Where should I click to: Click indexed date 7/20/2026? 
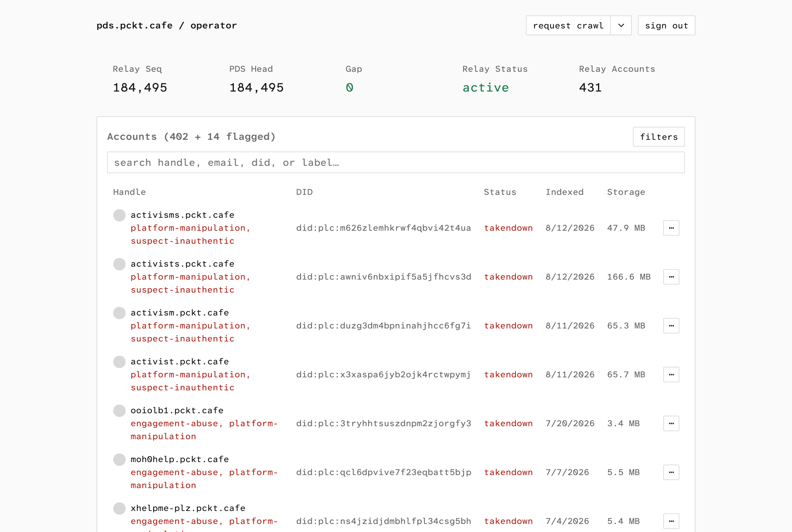point(570,423)
